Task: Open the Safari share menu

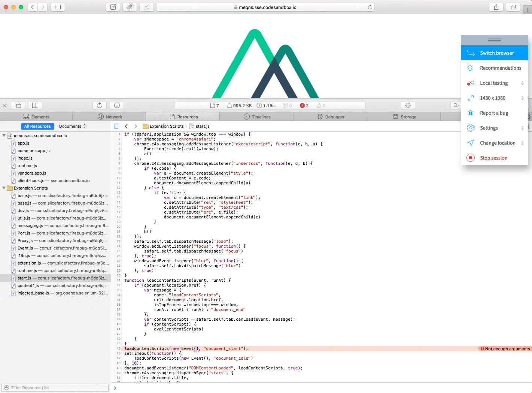Action: (x=496, y=7)
